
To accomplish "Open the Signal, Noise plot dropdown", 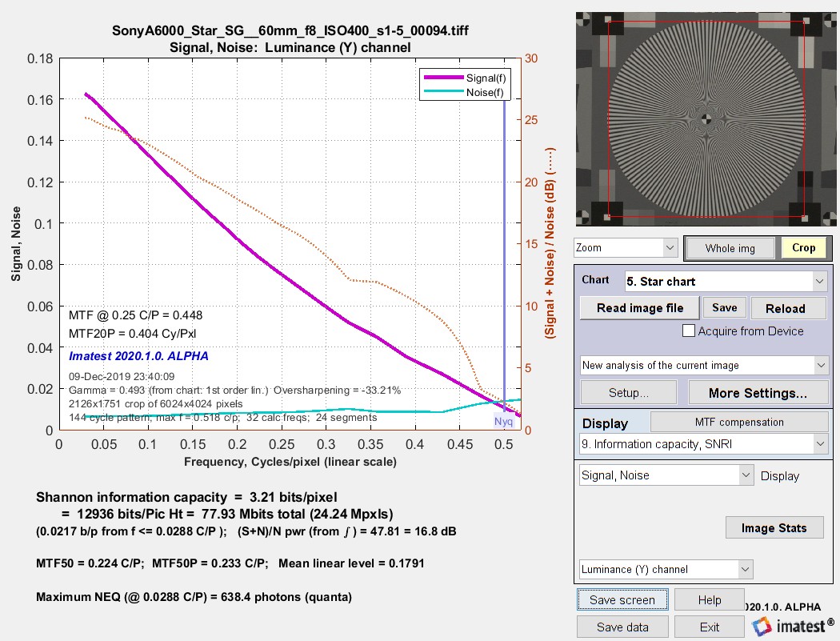I will [x=666, y=475].
